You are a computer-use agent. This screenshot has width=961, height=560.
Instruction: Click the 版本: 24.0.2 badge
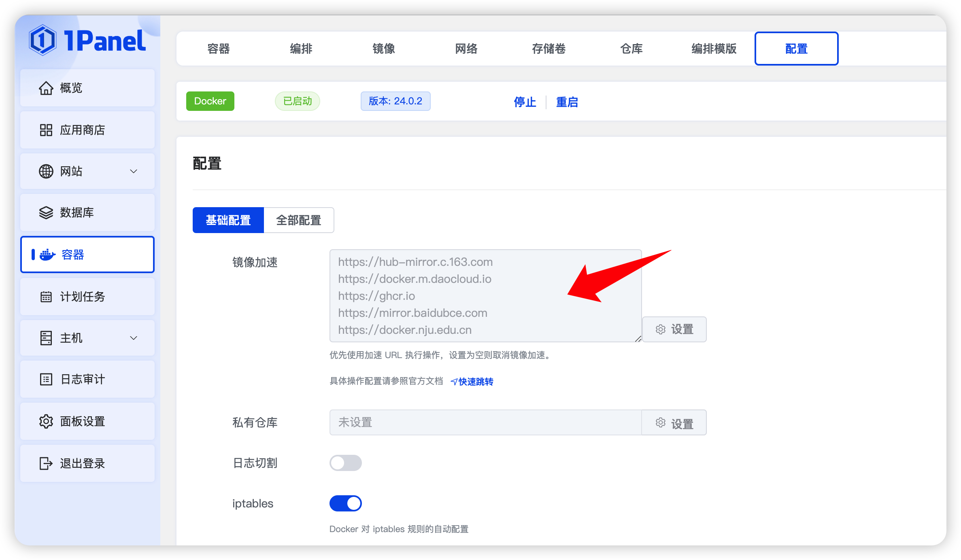(x=395, y=101)
